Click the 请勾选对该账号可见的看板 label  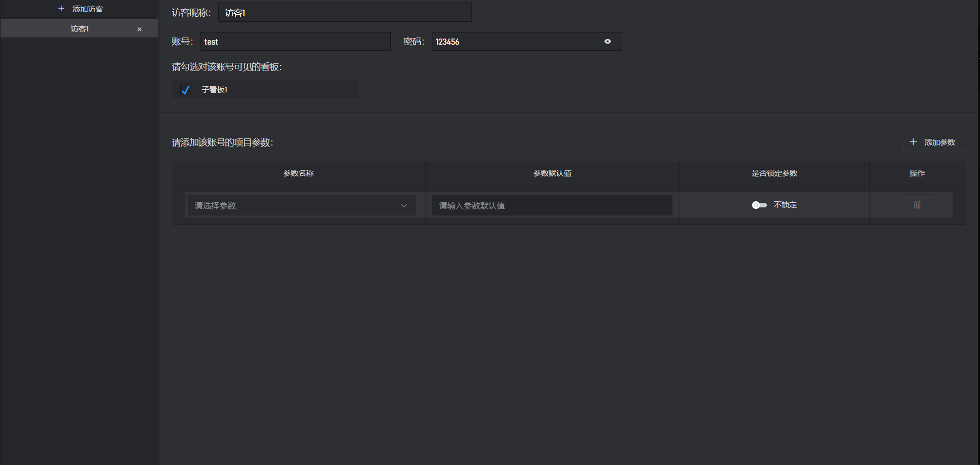[227, 67]
